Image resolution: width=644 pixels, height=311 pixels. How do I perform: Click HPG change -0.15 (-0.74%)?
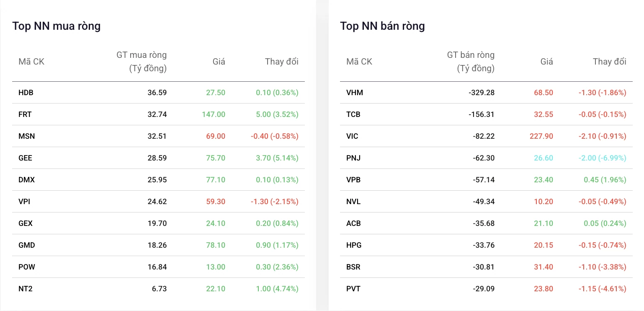click(603, 245)
